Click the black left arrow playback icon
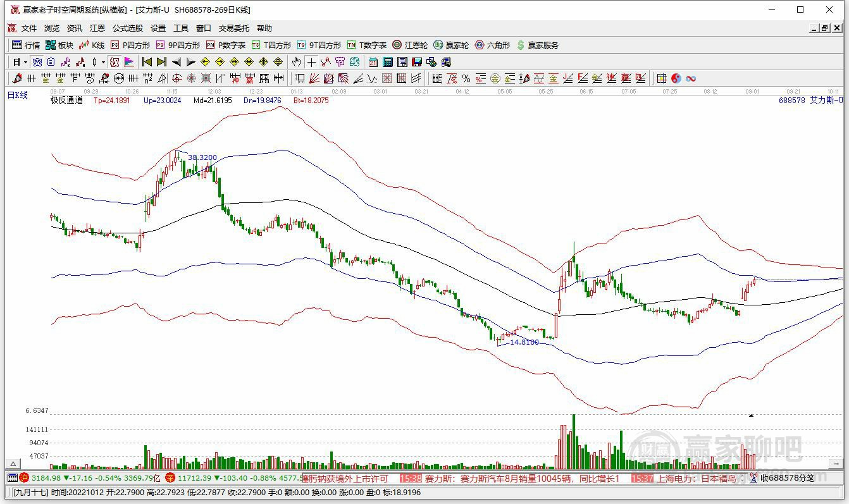Image resolution: width=849 pixels, height=504 pixels. tap(177, 62)
